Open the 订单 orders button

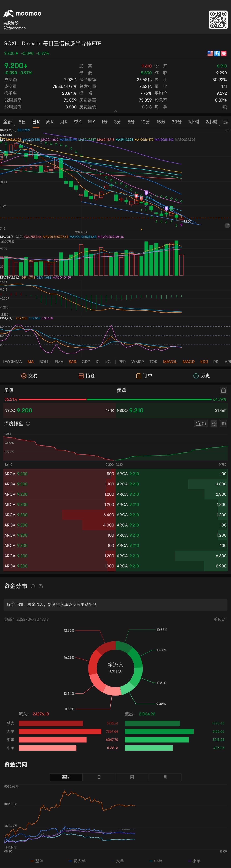point(144,376)
